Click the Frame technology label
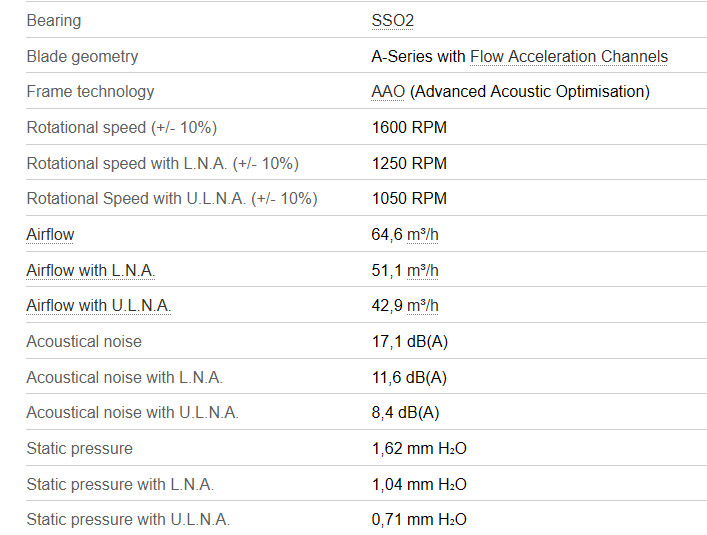Viewport: 707px width, 535px height. (x=90, y=91)
